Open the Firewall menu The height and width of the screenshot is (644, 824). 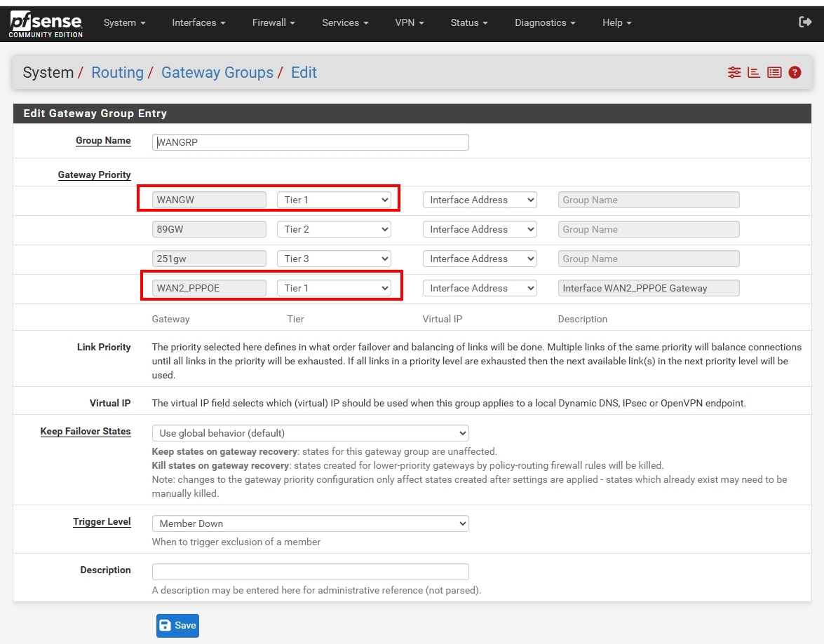tap(273, 22)
